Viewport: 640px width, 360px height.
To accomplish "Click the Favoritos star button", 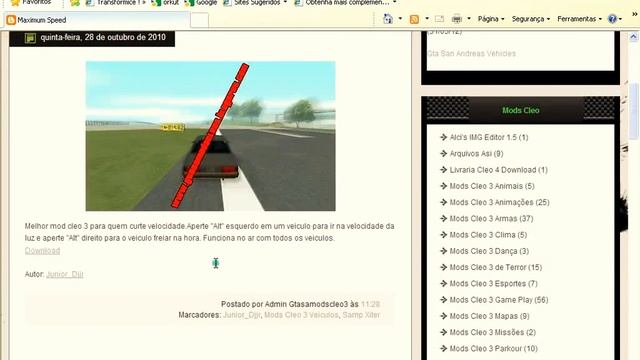I will point(31,2).
